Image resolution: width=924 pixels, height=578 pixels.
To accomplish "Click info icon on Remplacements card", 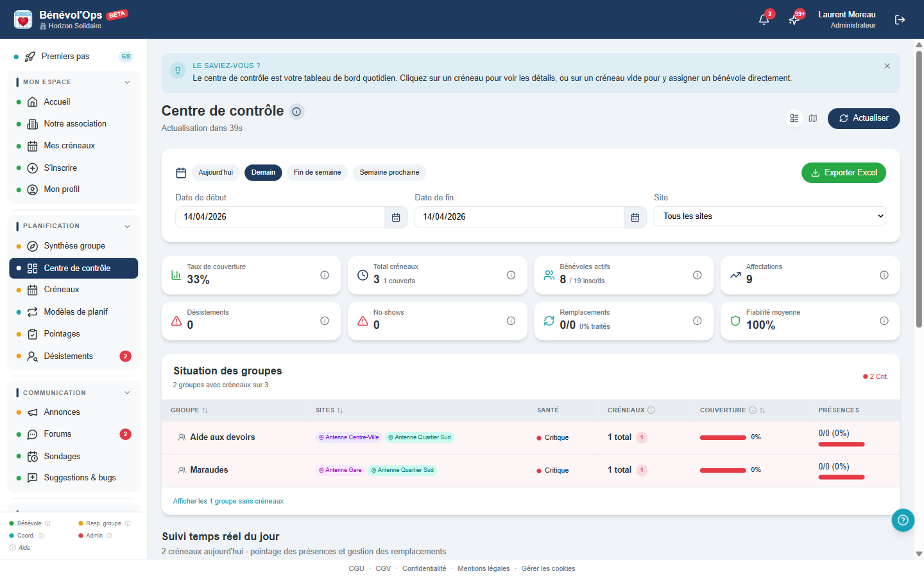I will 697,320.
